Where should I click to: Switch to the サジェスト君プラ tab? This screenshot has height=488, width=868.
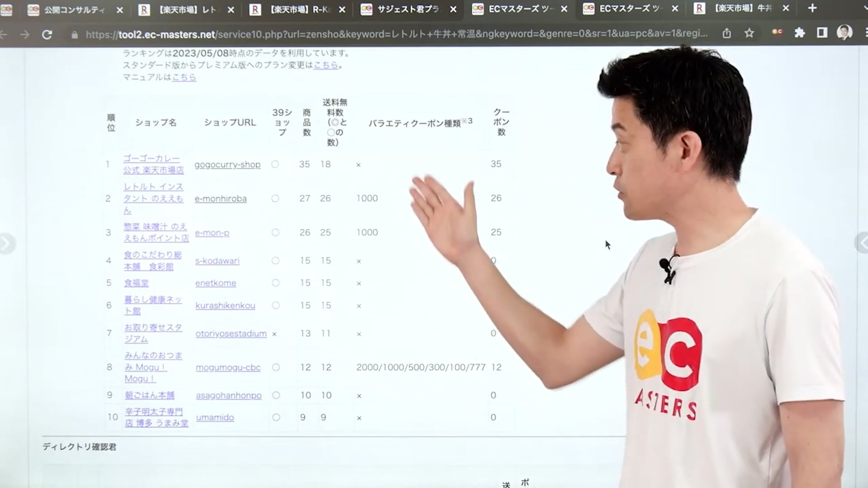(x=409, y=9)
